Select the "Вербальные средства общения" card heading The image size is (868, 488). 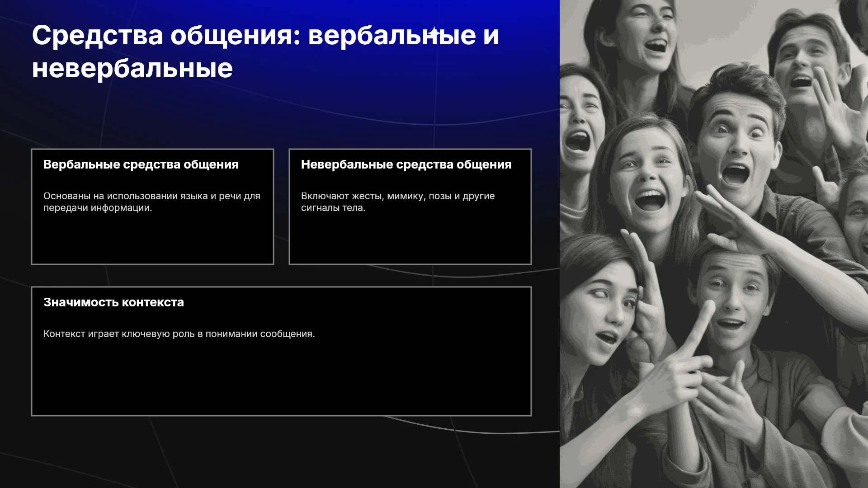(141, 164)
